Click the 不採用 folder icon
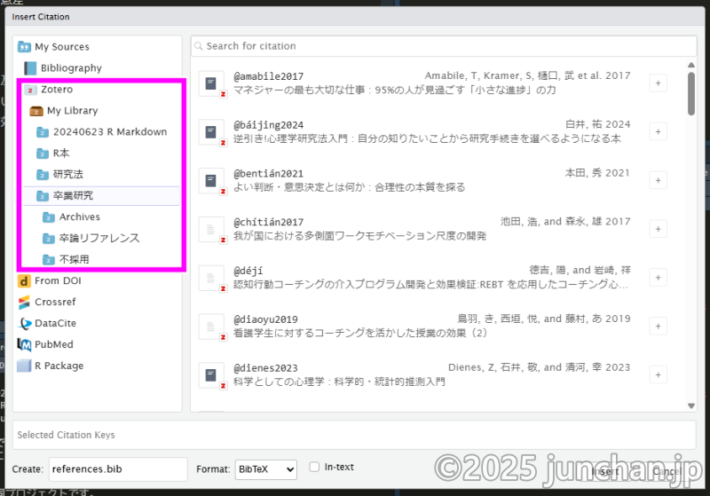Image resolution: width=710 pixels, height=496 pixels. click(48, 260)
